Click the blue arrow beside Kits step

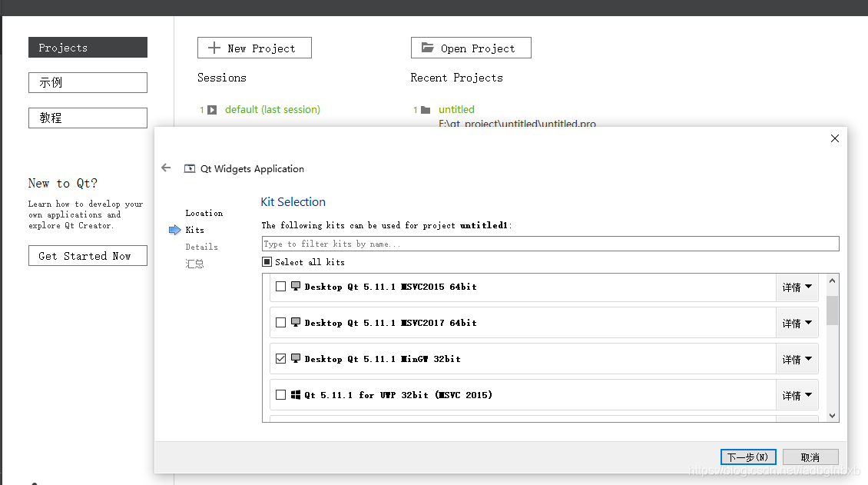coord(175,230)
